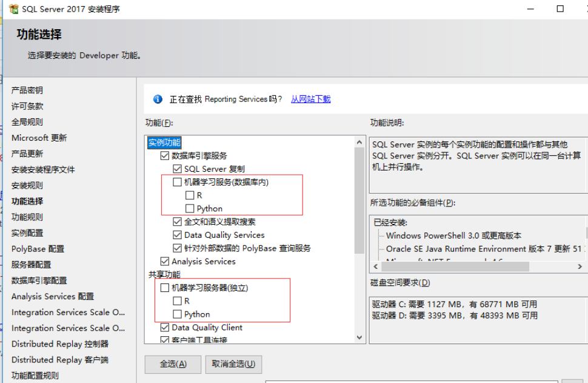
Task: Click the prerequisites horizontal scrollbar thumb
Action: 455,266
